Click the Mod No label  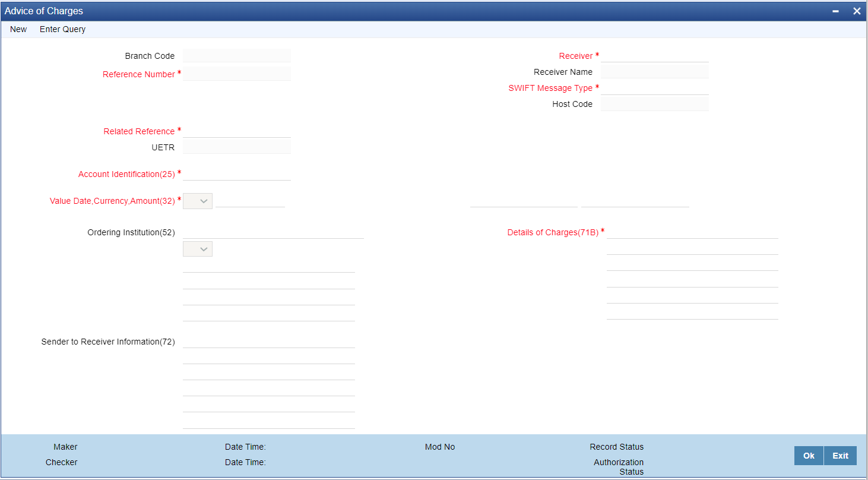coord(440,447)
